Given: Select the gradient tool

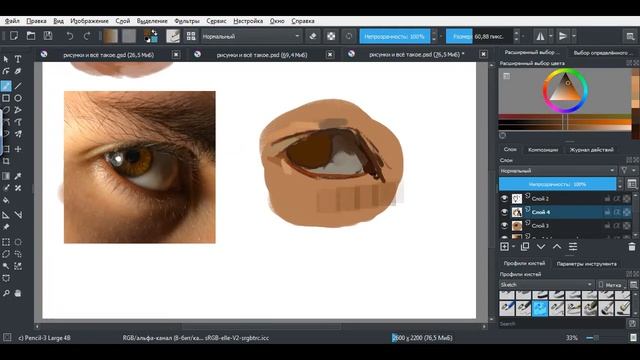Looking at the screenshot, I should 6,176.
